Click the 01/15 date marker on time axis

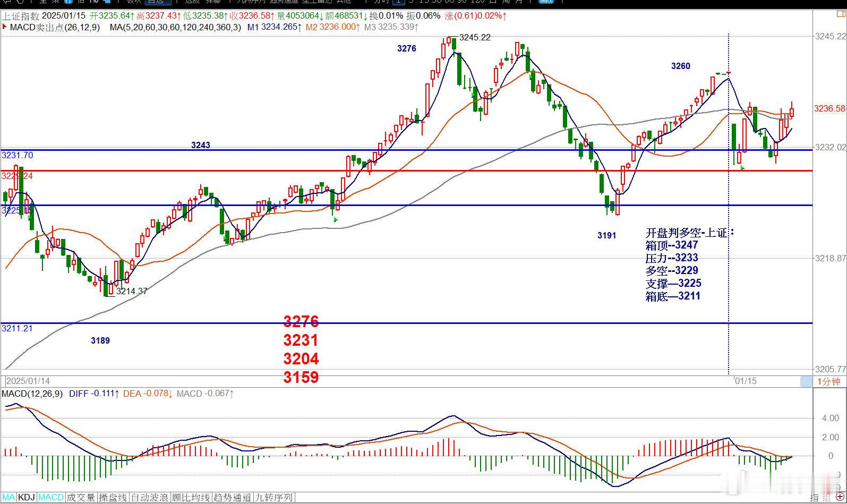click(746, 381)
